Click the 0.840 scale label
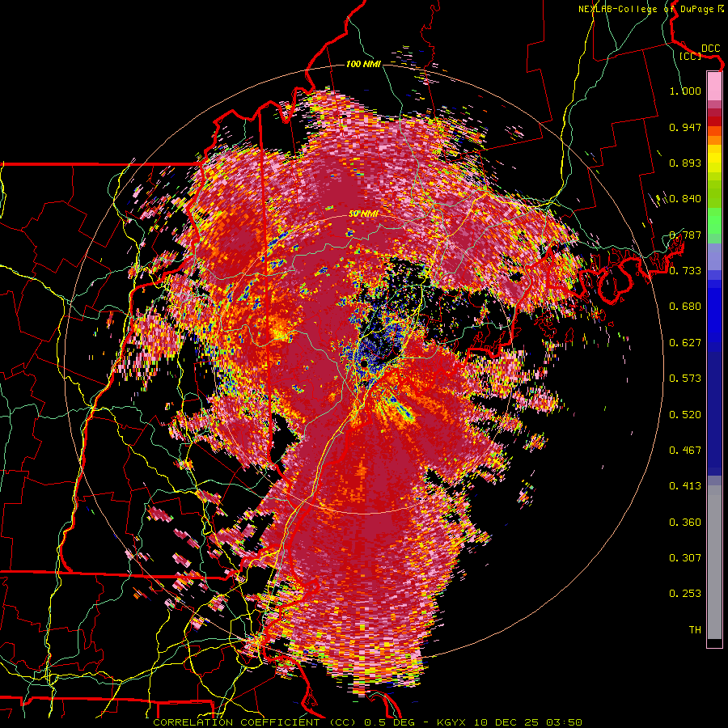This screenshot has width=728, height=728. [685, 199]
